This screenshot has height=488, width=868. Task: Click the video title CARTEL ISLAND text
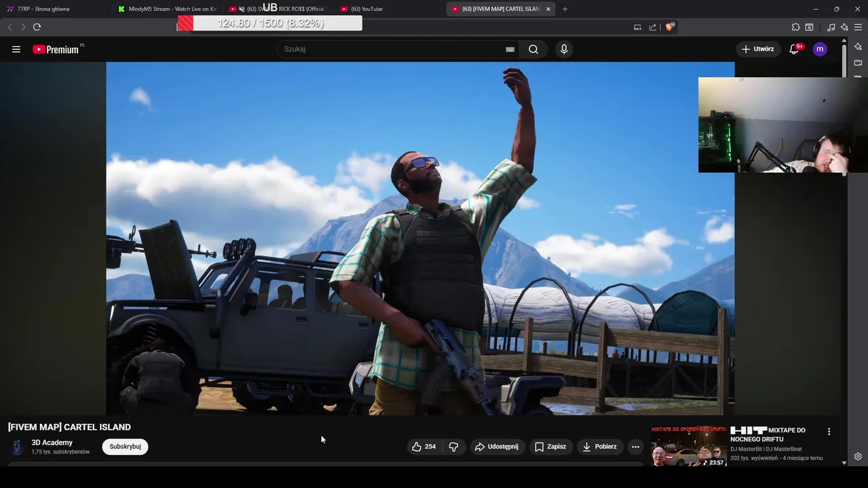point(69,427)
